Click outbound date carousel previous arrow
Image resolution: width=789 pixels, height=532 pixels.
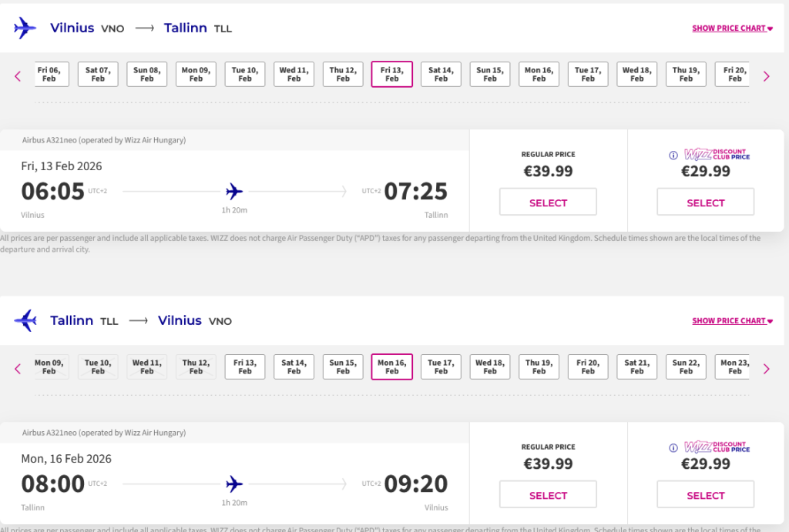tap(18, 76)
